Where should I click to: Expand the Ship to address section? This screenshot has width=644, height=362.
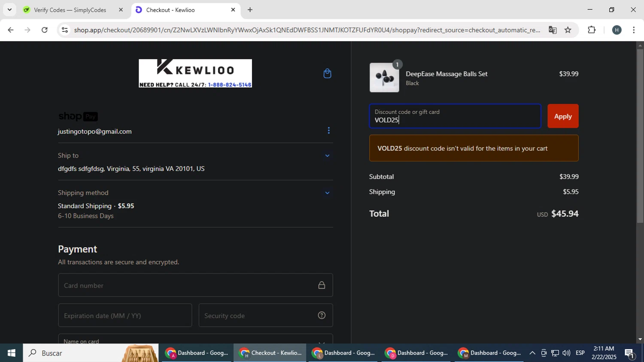pos(327,155)
